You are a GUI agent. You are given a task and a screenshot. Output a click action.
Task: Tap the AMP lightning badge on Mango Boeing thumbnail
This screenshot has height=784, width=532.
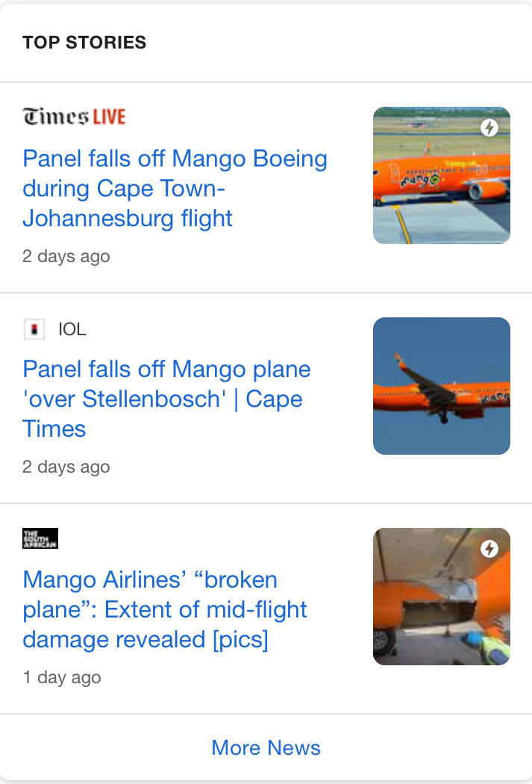point(489,128)
